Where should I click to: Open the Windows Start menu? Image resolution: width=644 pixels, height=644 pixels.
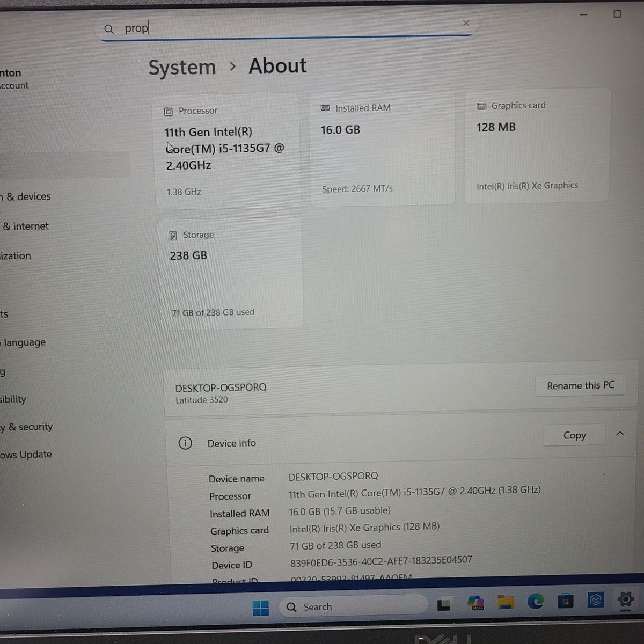coord(261,608)
